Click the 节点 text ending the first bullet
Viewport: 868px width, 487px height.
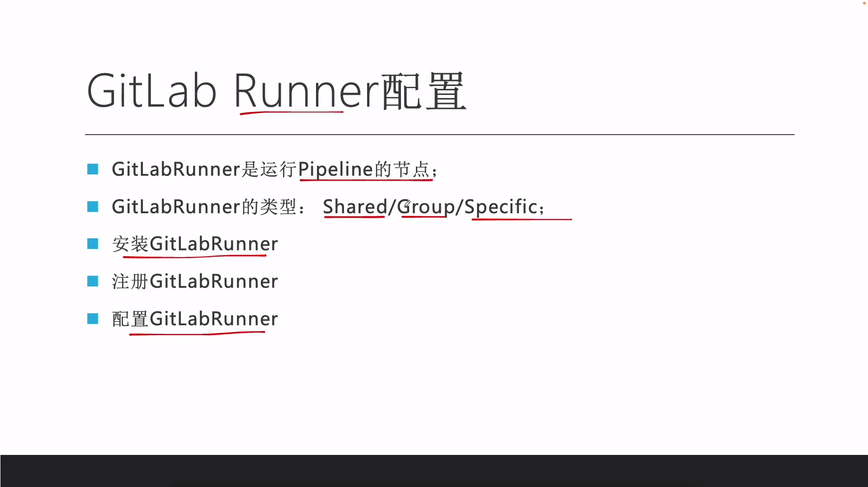pos(411,169)
